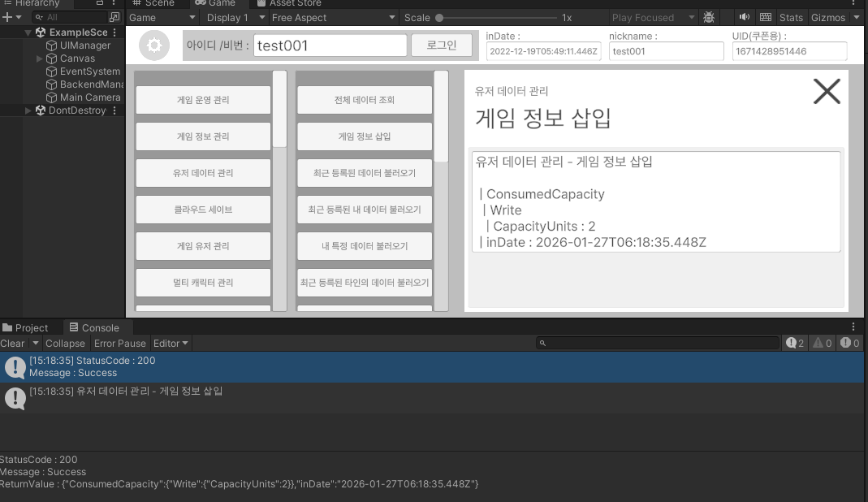Select the Main Camera object in Hierarchy
Image resolution: width=868 pixels, height=502 pixels.
[x=89, y=97]
